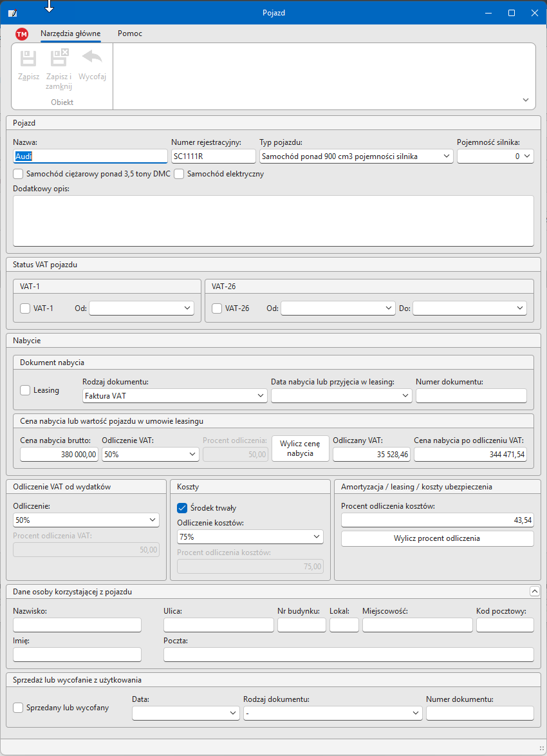Image resolution: width=547 pixels, height=756 pixels.
Task: Click Wylicz procent odliczenia button
Action: [x=437, y=538]
